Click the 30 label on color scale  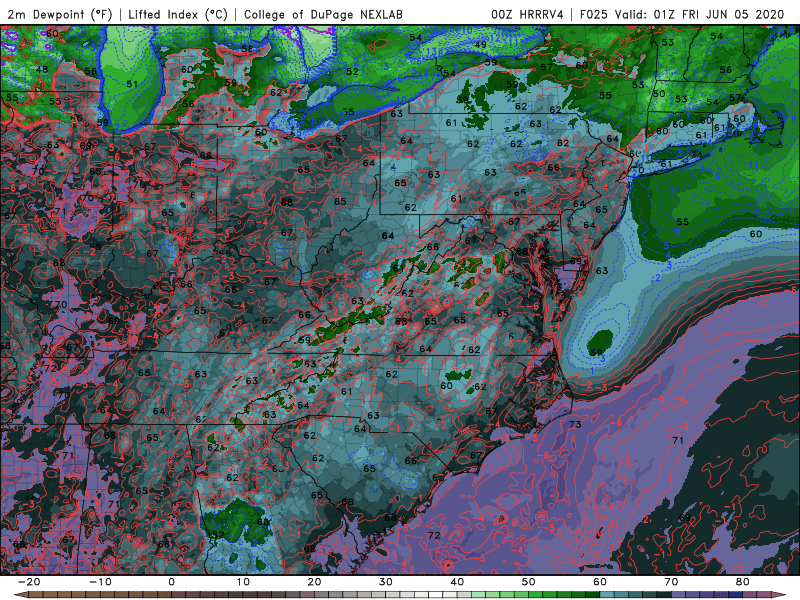(386, 582)
